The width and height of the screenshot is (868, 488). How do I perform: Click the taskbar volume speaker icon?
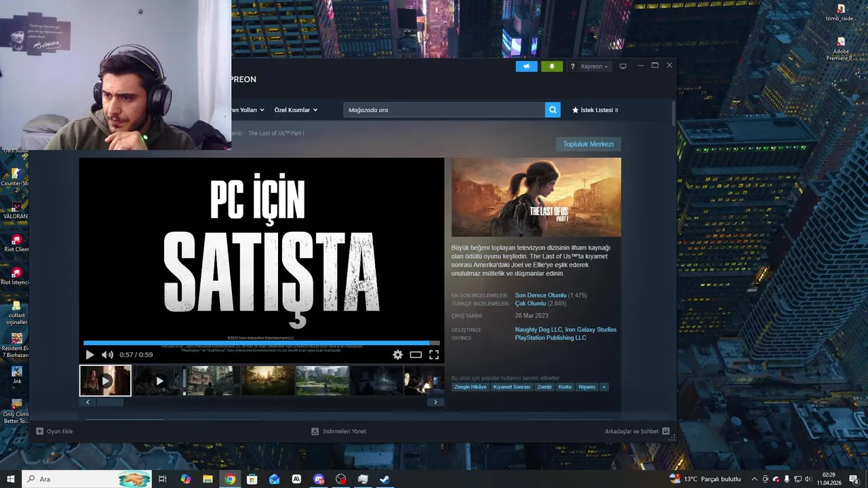[808, 479]
